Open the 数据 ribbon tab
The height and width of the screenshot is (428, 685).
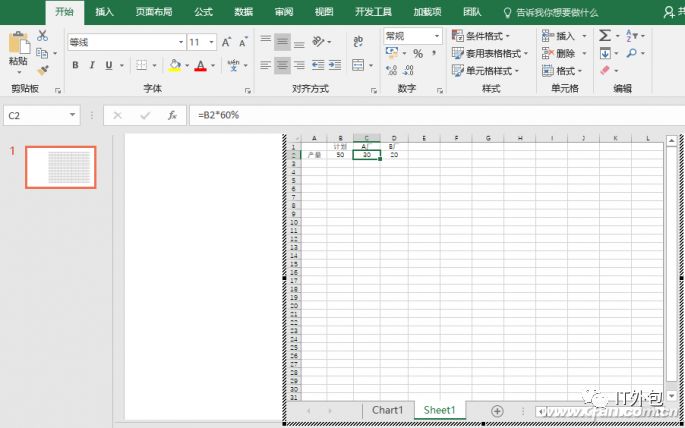pos(244,12)
